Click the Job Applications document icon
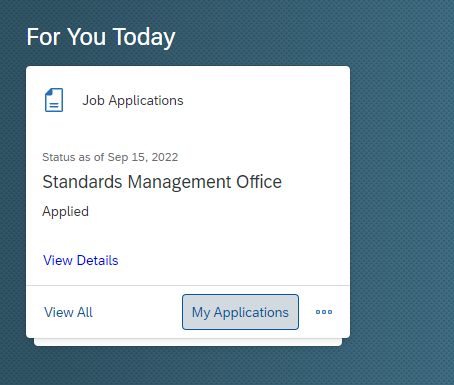454x385 pixels. 54,100
